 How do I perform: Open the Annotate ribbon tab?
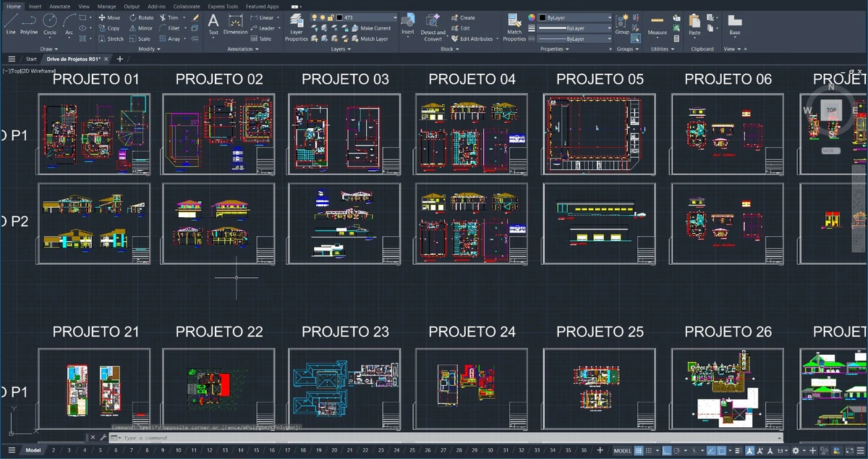[59, 6]
